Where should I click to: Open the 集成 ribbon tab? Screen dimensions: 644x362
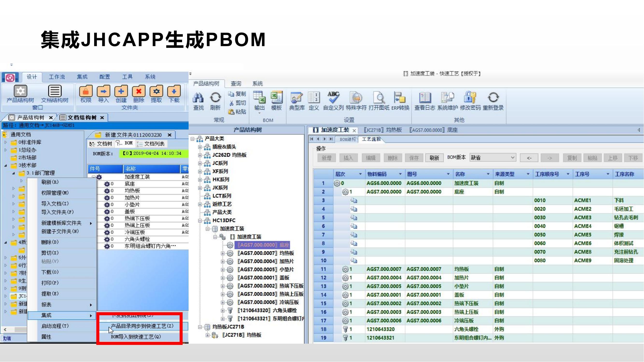click(82, 77)
